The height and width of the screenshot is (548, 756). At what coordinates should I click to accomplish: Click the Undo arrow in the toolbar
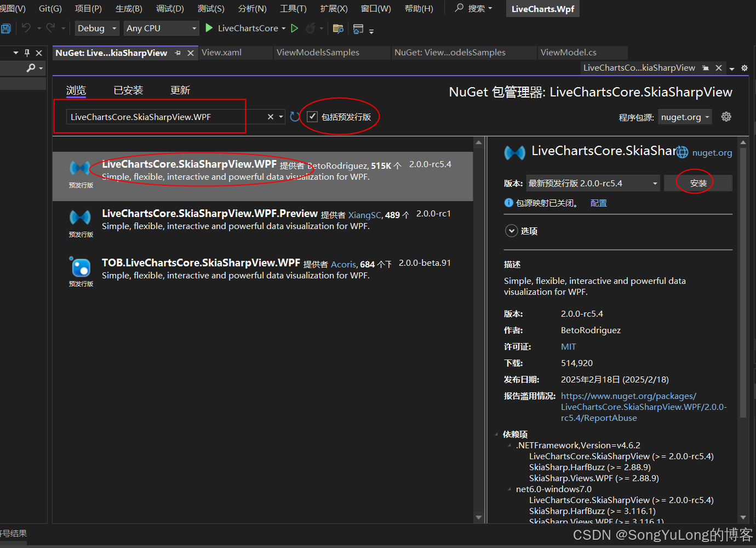coord(26,28)
